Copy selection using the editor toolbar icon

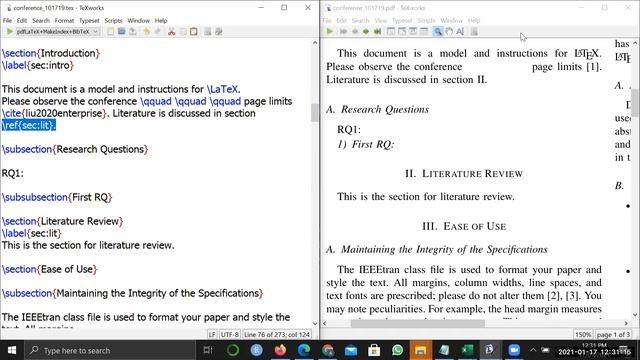[182, 31]
